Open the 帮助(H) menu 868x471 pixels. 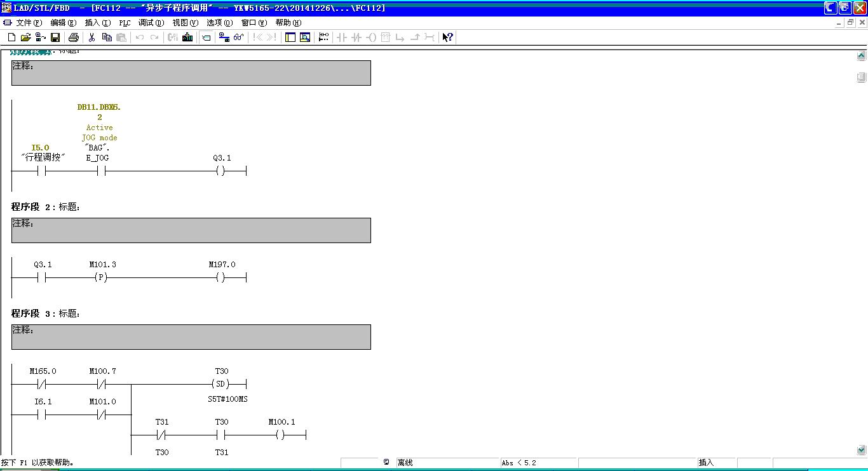click(x=288, y=22)
